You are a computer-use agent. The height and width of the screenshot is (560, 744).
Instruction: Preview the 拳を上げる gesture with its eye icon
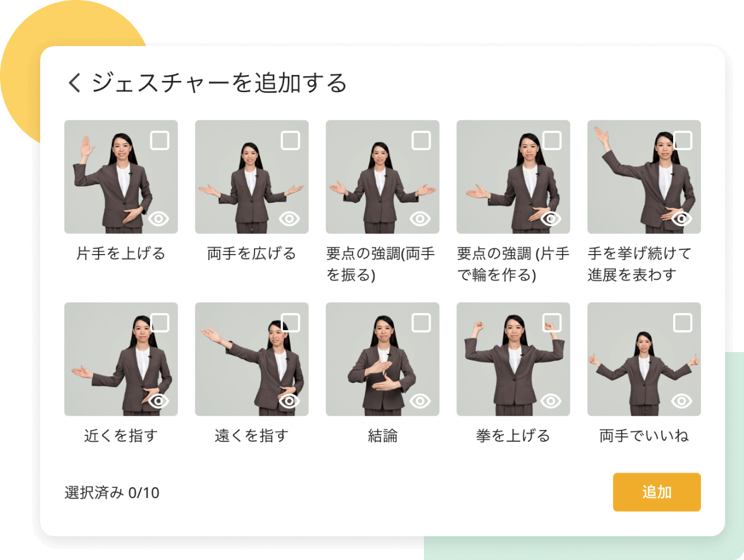[551, 402]
